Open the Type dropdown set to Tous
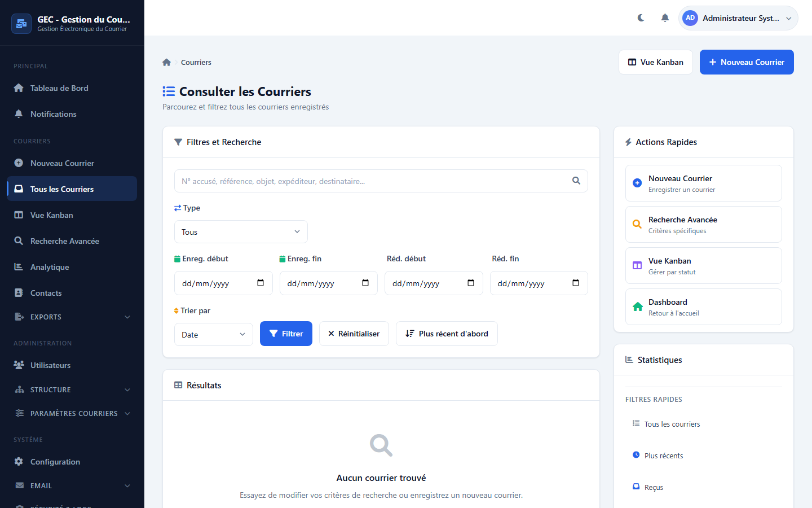The width and height of the screenshot is (812, 508). tap(241, 232)
